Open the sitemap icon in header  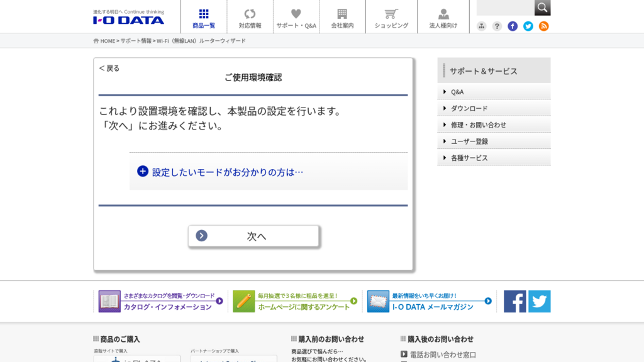pos(481,26)
